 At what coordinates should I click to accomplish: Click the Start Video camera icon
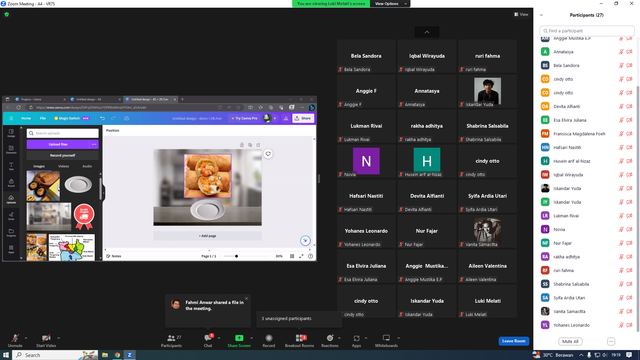click(x=46, y=338)
